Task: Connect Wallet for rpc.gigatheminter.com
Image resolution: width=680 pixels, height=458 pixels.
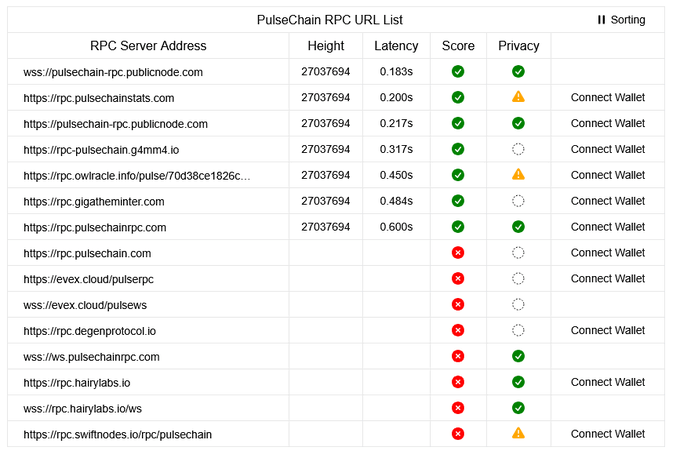Action: (608, 201)
